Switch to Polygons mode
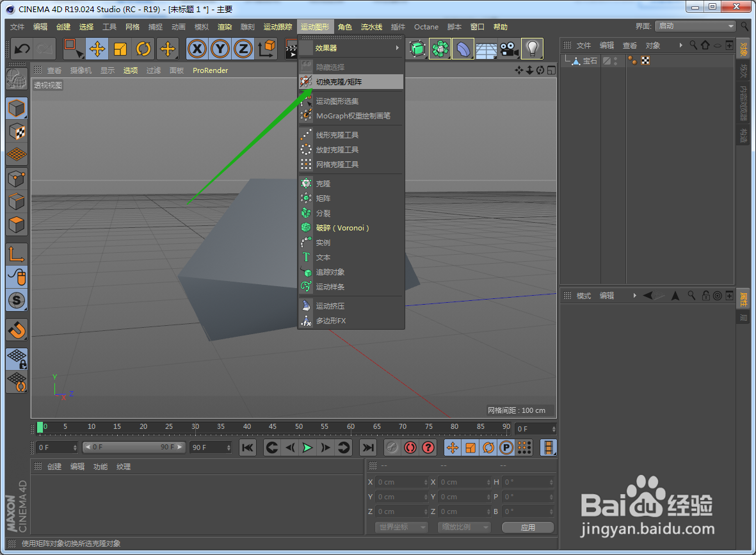Screen dimensions: 756x555 tap(17, 225)
